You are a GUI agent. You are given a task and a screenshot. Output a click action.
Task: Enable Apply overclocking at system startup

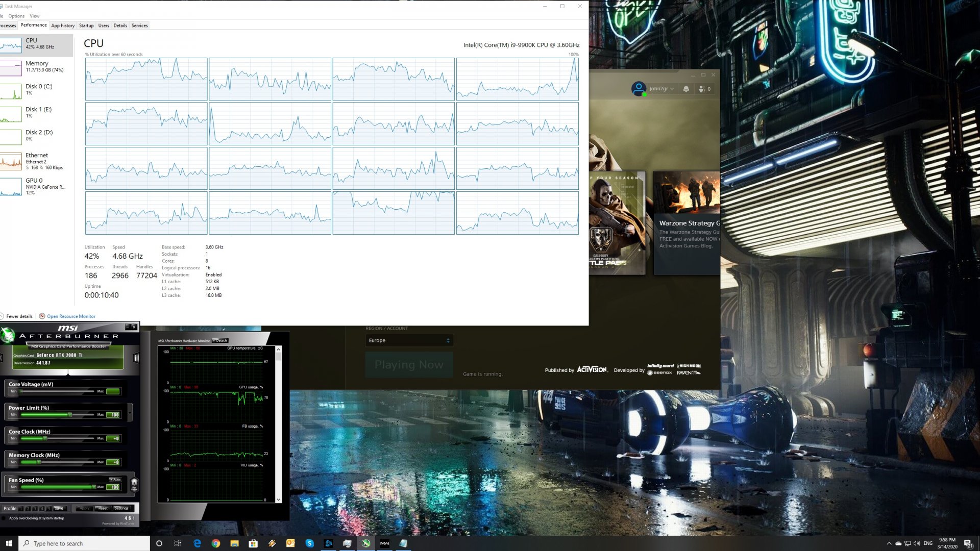pyautogui.click(x=4, y=518)
